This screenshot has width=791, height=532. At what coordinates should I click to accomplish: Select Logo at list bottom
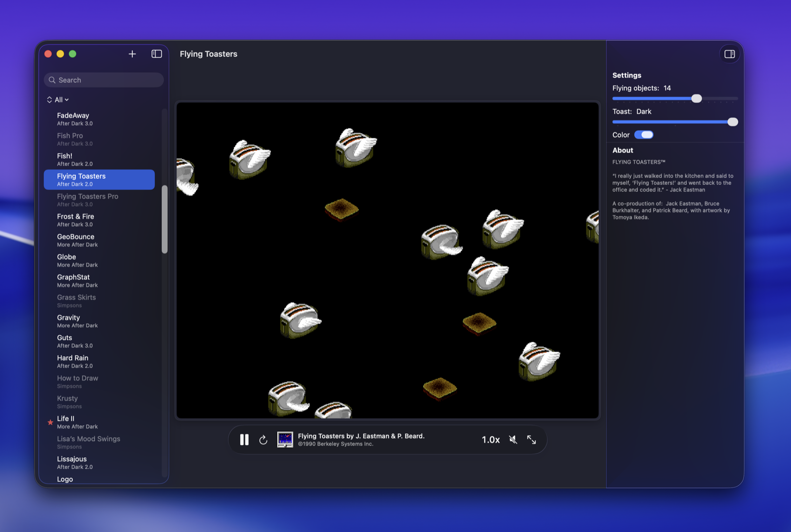pos(99,479)
